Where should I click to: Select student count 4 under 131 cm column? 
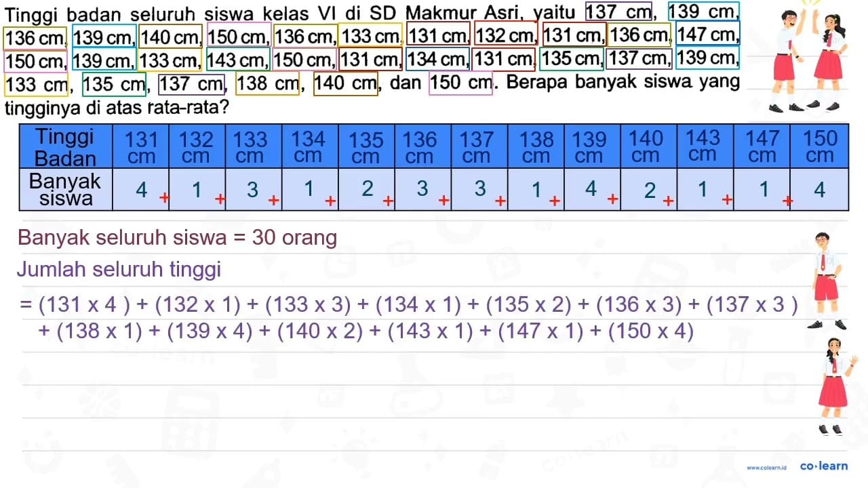click(x=141, y=190)
